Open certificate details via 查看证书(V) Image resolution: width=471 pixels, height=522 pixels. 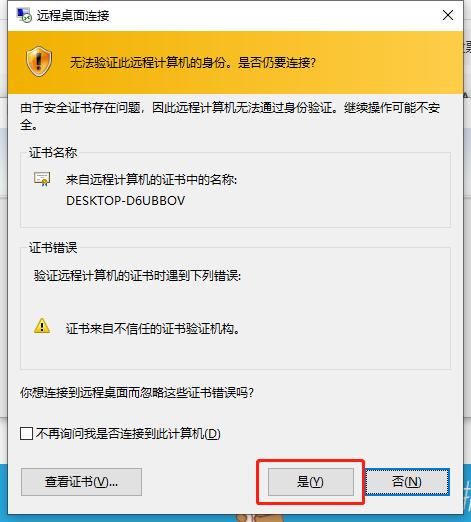(81, 482)
